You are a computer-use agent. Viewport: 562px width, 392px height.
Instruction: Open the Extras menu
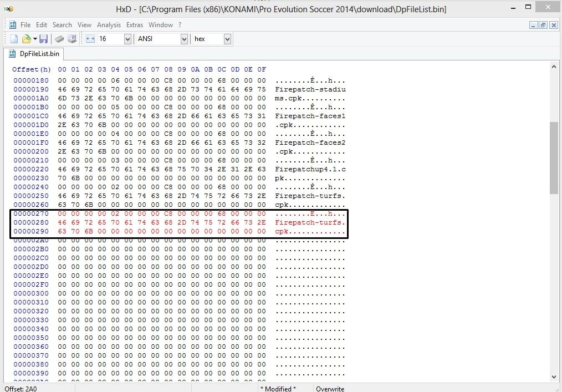tap(135, 25)
